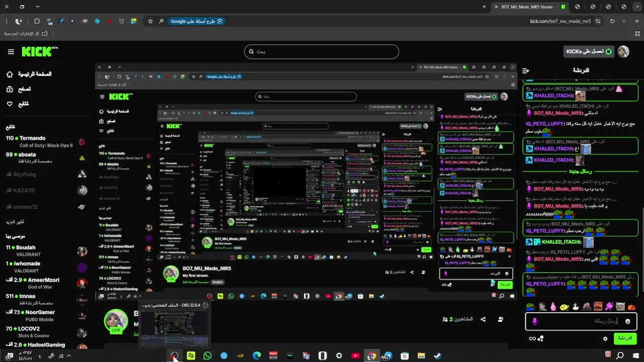644x362 pixels.
Task: Click the stream share icon
Action: pos(483,319)
